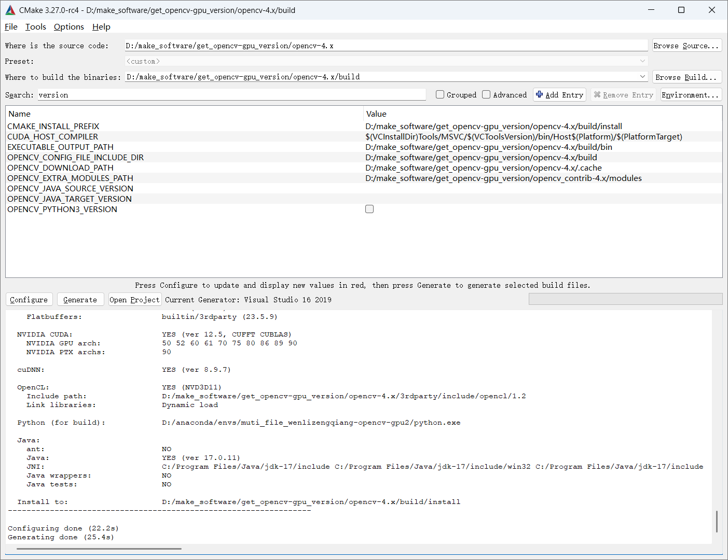Screen dimensions: 728x560
Task: Click the Add Entry plus icon
Action: [539, 94]
